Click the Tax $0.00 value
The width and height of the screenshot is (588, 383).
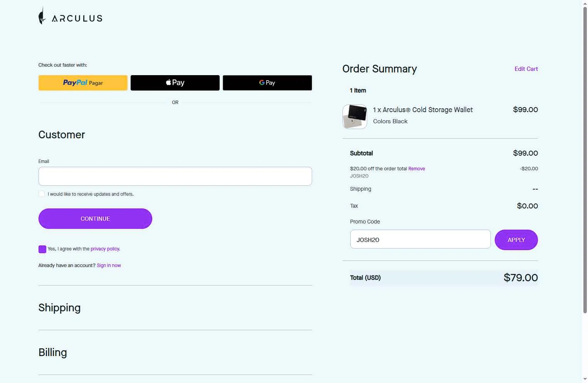click(x=527, y=206)
